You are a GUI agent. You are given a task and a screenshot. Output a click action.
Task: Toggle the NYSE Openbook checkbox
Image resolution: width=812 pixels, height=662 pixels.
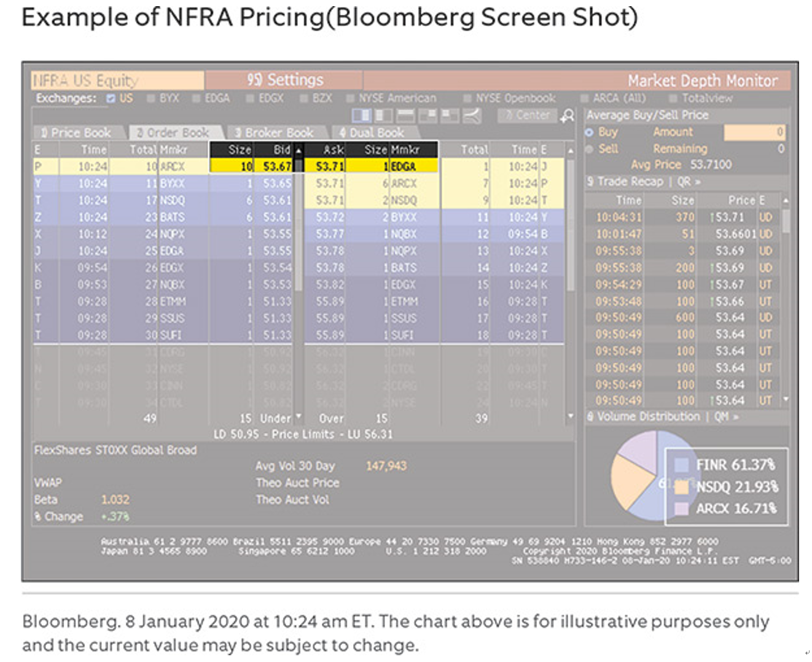[x=467, y=98]
